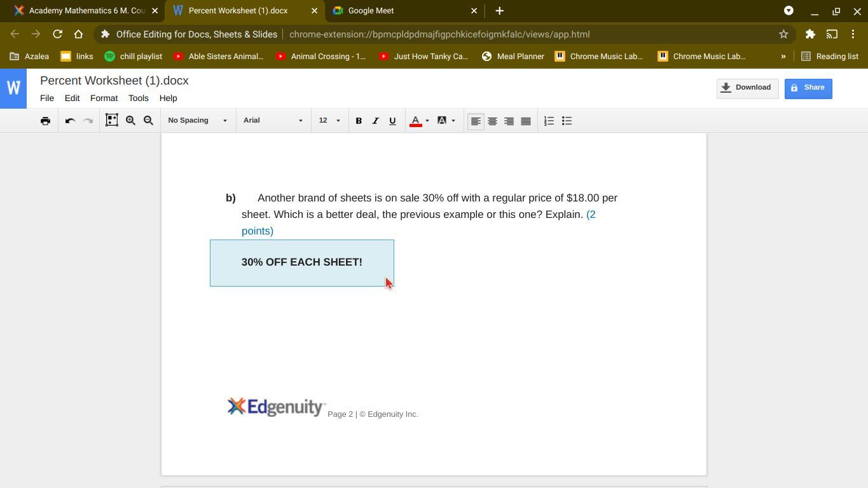Open the Meal Planner bookmark
The image size is (868, 488).
pyautogui.click(x=513, y=57)
